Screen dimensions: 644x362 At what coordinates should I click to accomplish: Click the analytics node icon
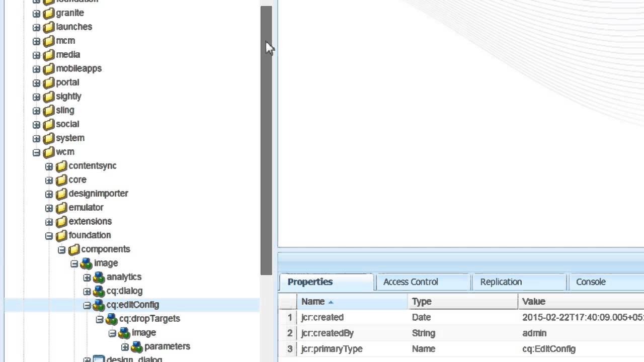click(99, 277)
